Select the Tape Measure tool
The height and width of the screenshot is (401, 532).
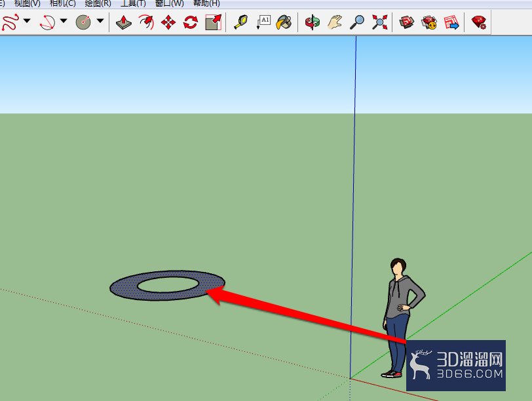coord(241,22)
